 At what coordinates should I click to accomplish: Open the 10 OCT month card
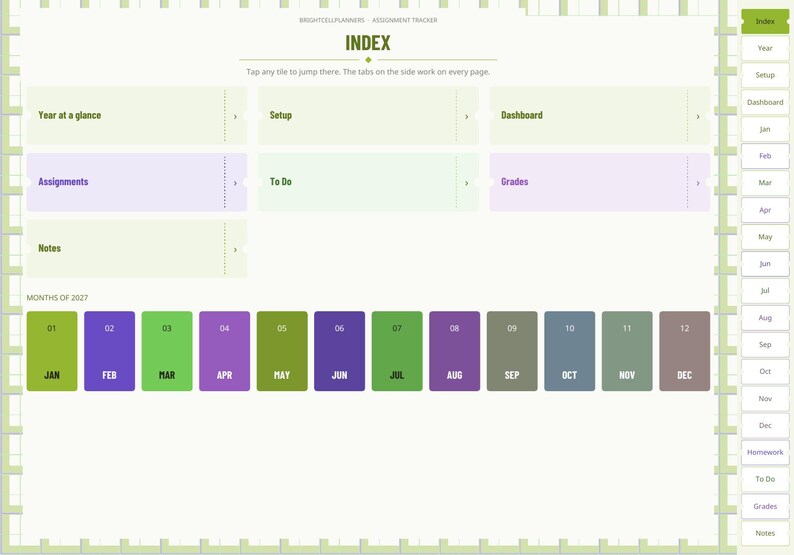(x=570, y=351)
